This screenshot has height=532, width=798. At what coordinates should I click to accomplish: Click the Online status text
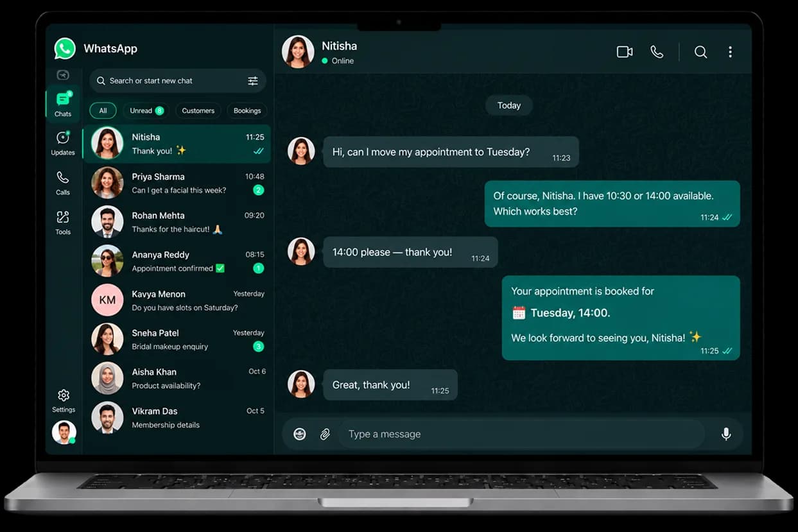pyautogui.click(x=343, y=61)
